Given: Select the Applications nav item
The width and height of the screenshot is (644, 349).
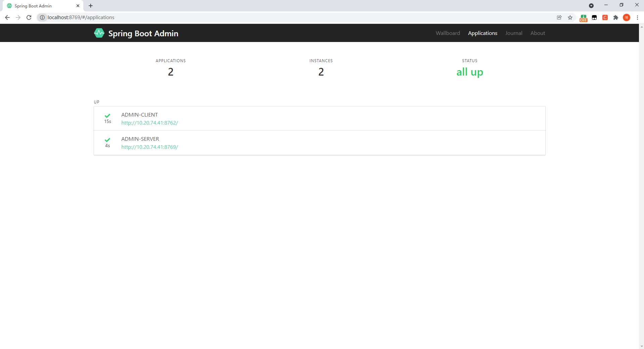Looking at the screenshot, I should point(482,33).
